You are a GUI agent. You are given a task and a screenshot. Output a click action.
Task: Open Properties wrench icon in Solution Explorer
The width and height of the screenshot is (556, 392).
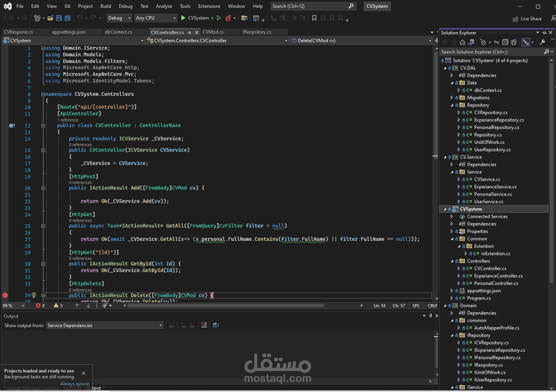542,42
